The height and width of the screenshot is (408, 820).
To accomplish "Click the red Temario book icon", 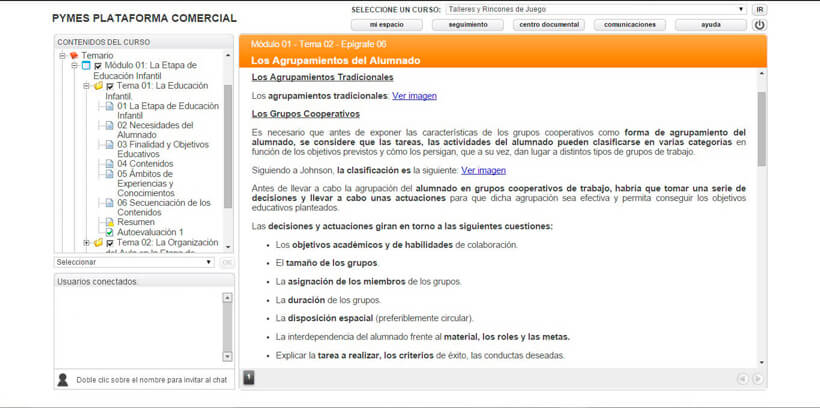I will 74,55.
